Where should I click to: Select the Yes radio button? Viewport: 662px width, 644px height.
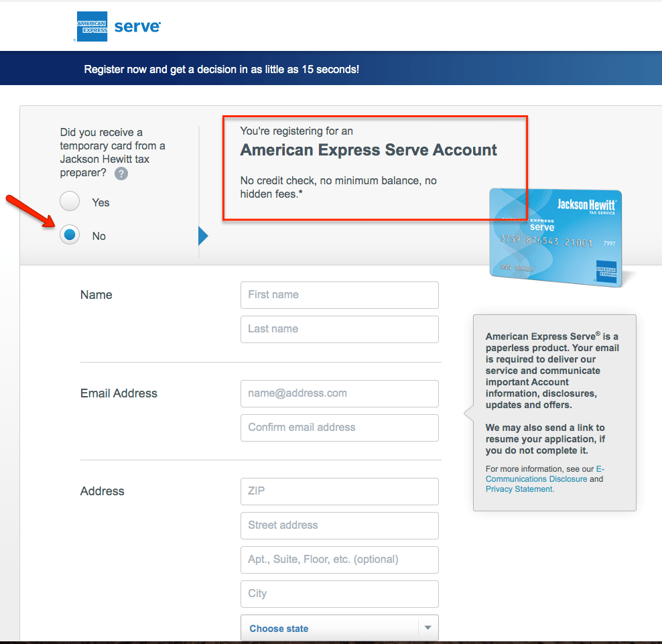click(x=70, y=201)
